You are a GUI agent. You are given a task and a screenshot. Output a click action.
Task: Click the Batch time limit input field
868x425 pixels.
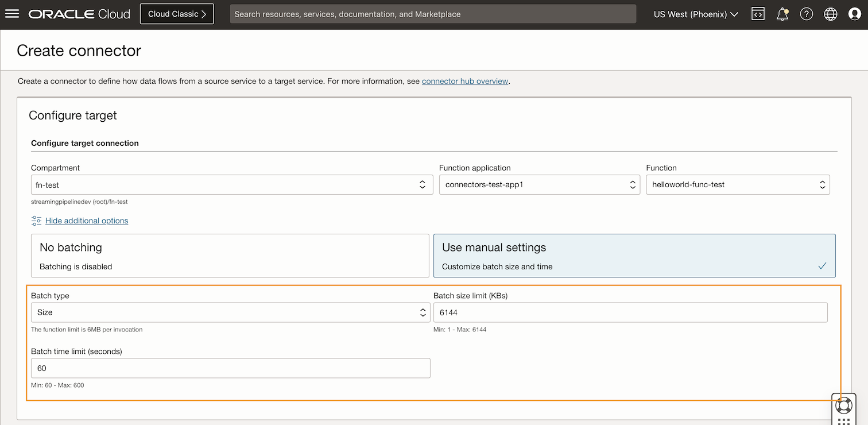[x=230, y=368]
